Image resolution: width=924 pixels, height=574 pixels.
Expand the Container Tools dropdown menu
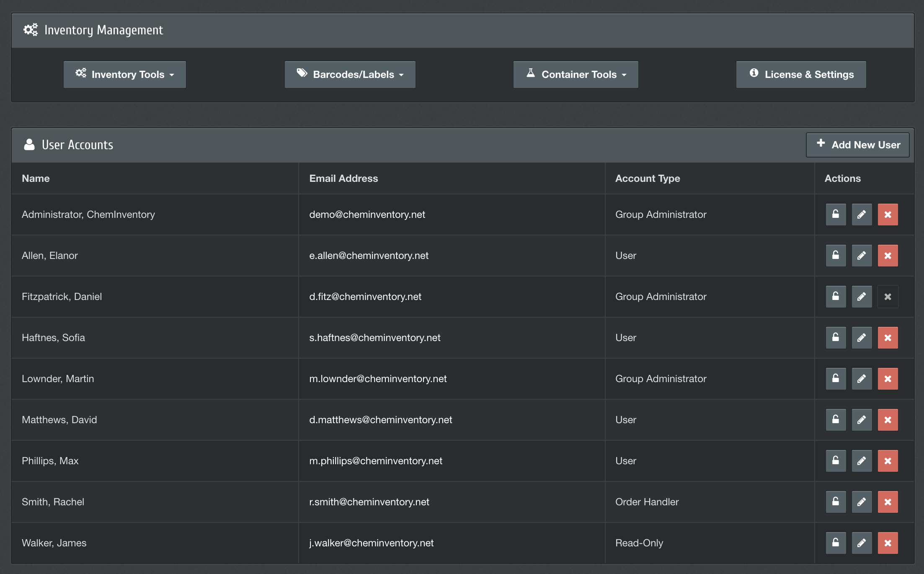(x=575, y=74)
